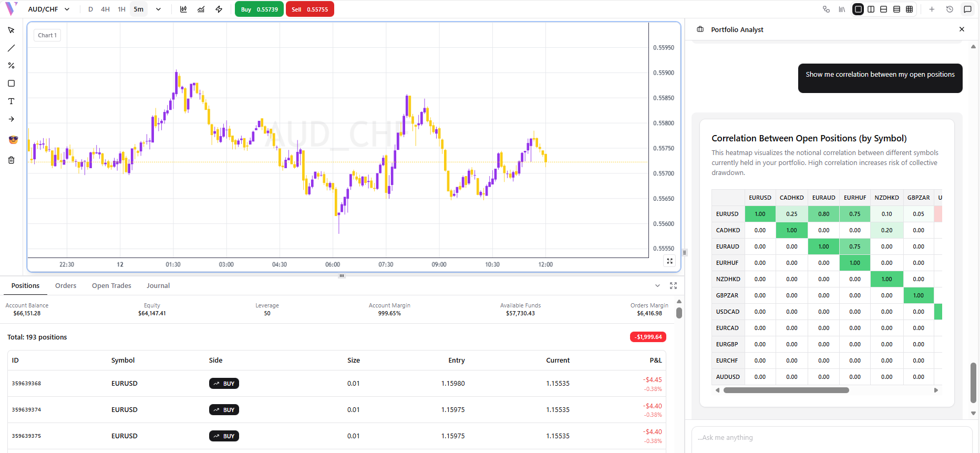980x453 pixels.
Task: Click the lightning bolt quick trade icon
Action: [x=219, y=9]
